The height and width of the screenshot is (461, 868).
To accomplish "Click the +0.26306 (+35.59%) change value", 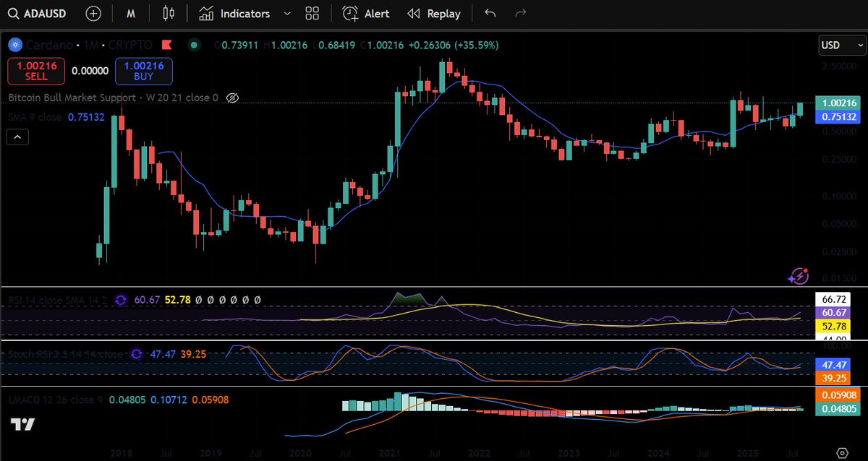I will [454, 45].
